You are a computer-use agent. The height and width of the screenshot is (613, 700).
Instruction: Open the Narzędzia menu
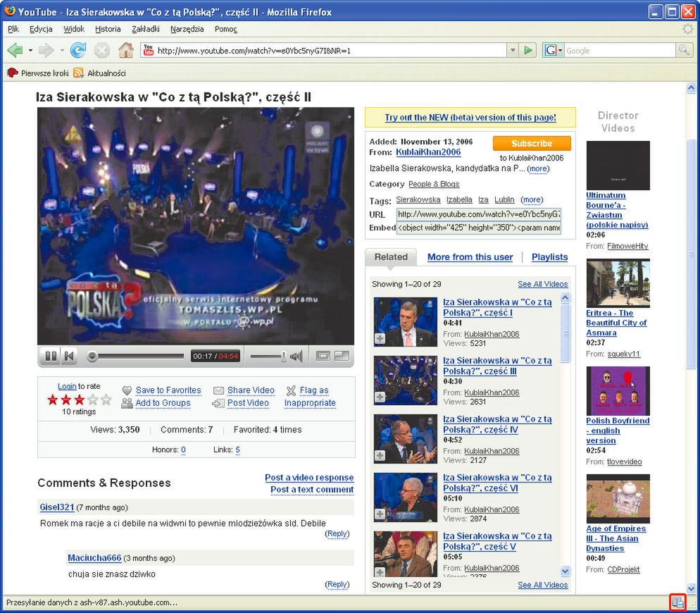187,29
